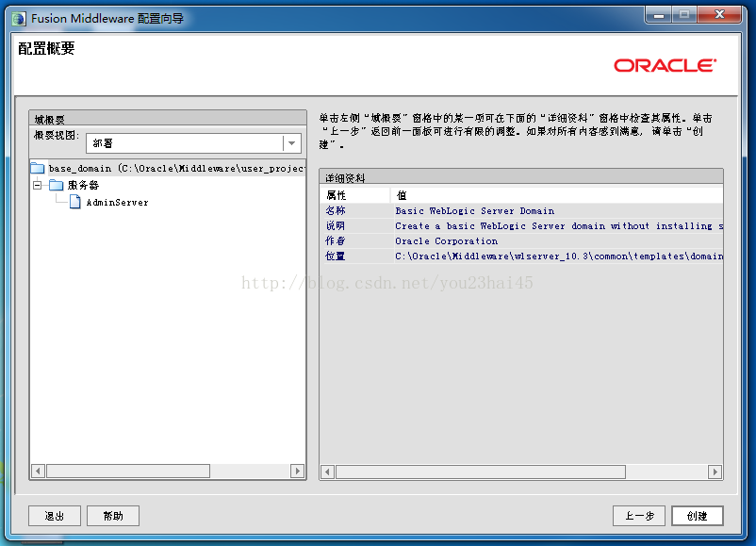This screenshot has width=756, height=546.
Task: Select the 作者 property row
Action: (x=521, y=240)
